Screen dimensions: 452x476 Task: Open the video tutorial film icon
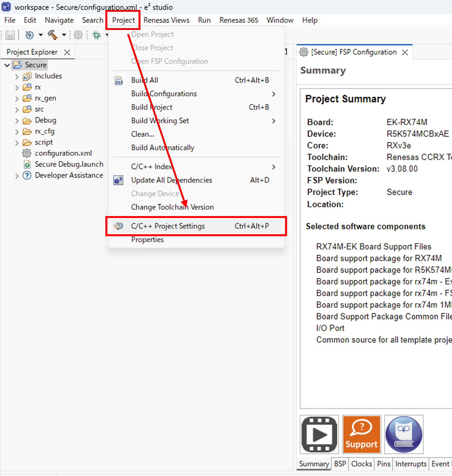coord(319,434)
